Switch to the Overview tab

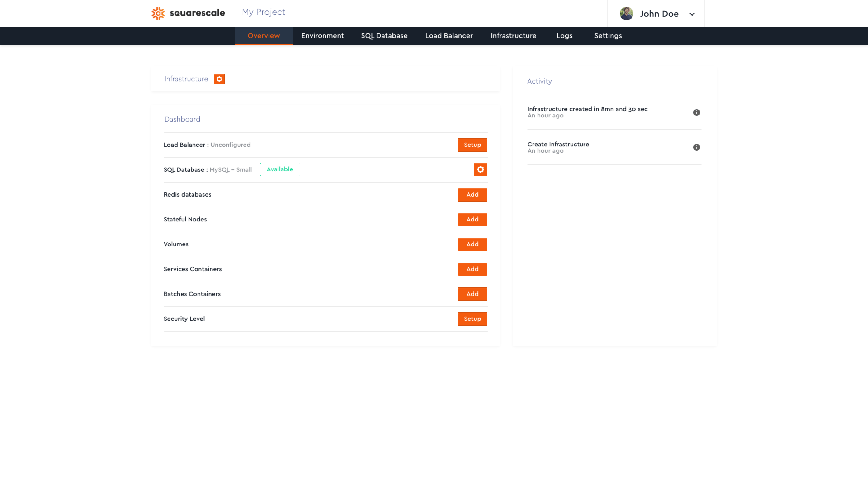pos(264,36)
